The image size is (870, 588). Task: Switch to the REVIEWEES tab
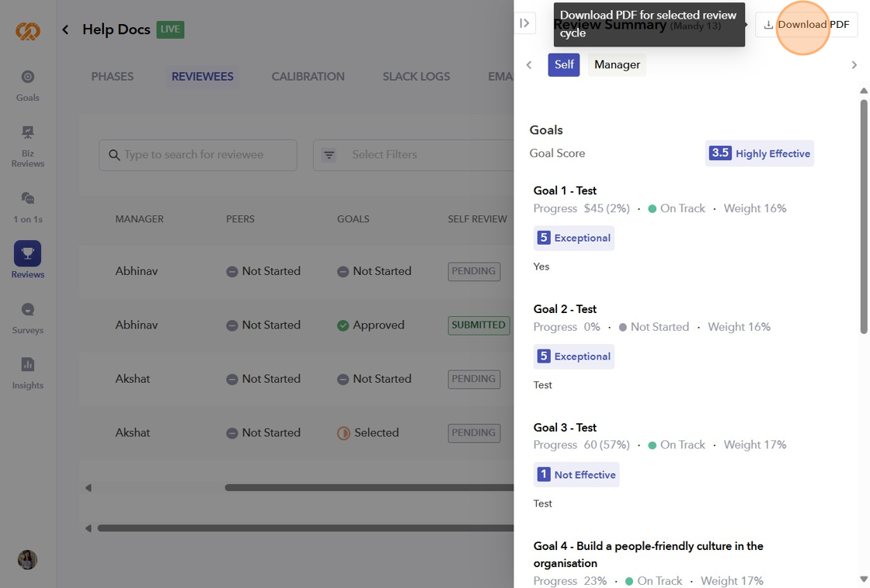203,77
